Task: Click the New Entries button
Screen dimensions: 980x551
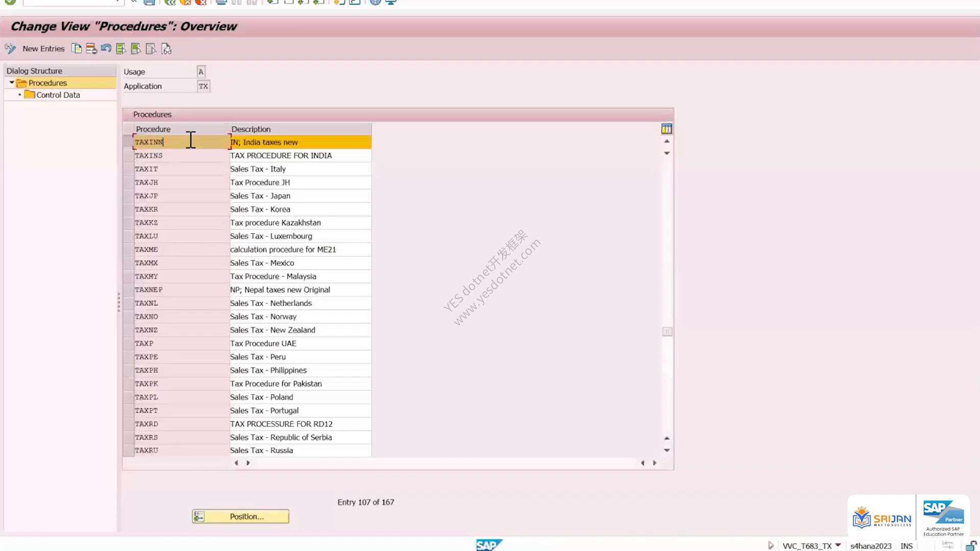Action: [43, 49]
